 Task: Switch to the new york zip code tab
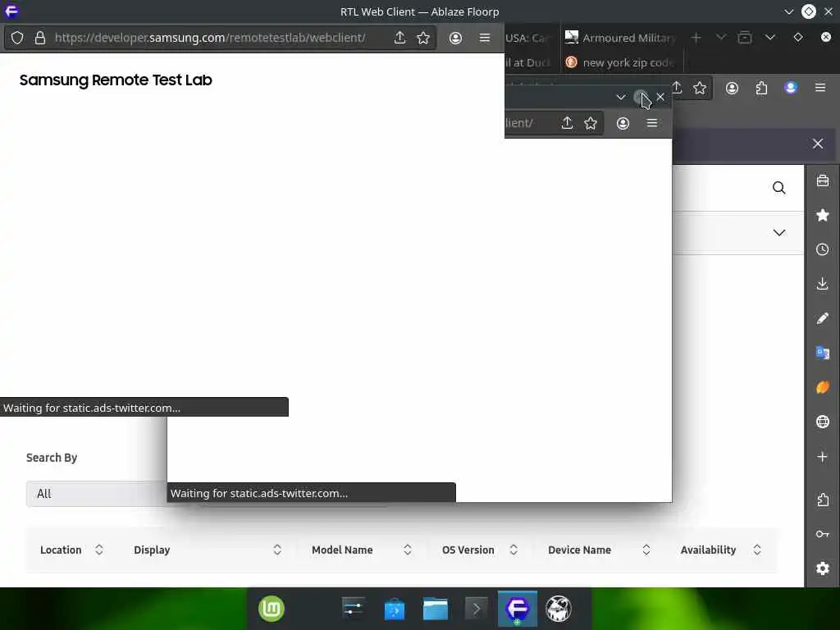pos(622,62)
